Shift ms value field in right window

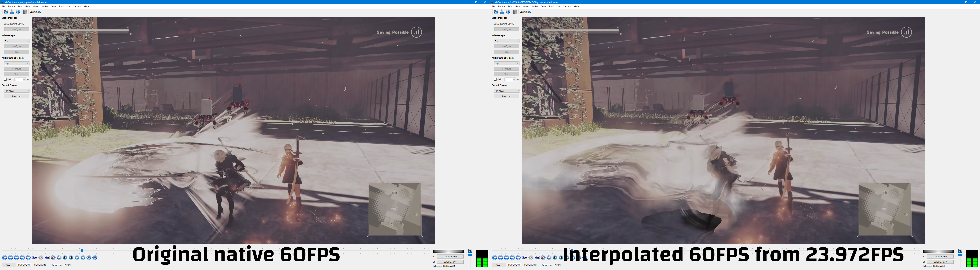[x=509, y=80]
